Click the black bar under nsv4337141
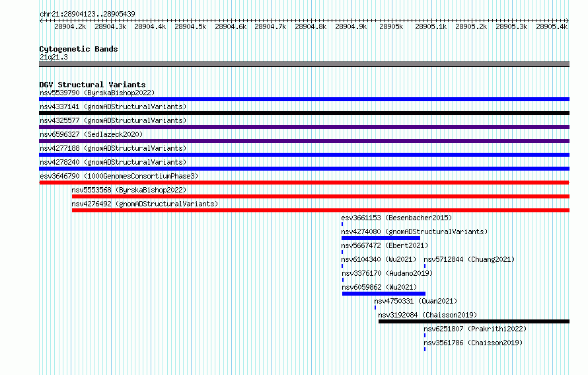The image size is (588, 375). 304,113
